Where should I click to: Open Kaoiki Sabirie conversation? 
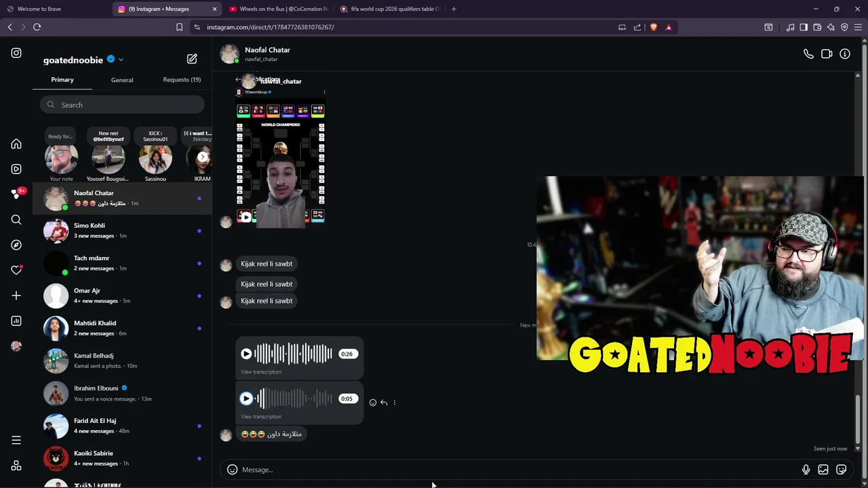click(122, 458)
